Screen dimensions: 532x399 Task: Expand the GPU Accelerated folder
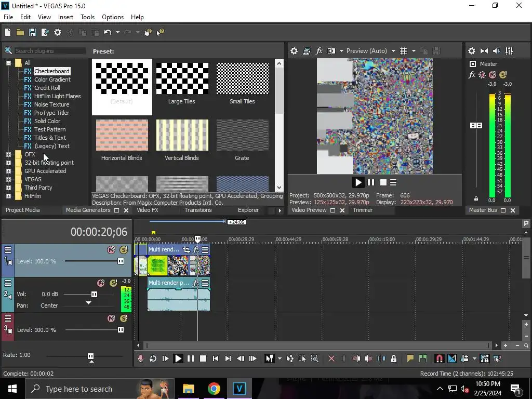[8, 171]
